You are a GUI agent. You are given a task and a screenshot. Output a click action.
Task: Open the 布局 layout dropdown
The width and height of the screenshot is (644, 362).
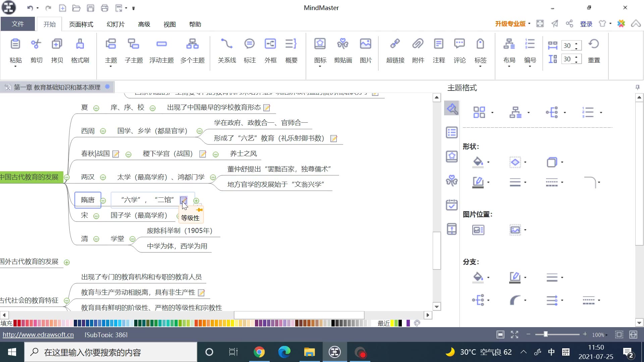509,66
